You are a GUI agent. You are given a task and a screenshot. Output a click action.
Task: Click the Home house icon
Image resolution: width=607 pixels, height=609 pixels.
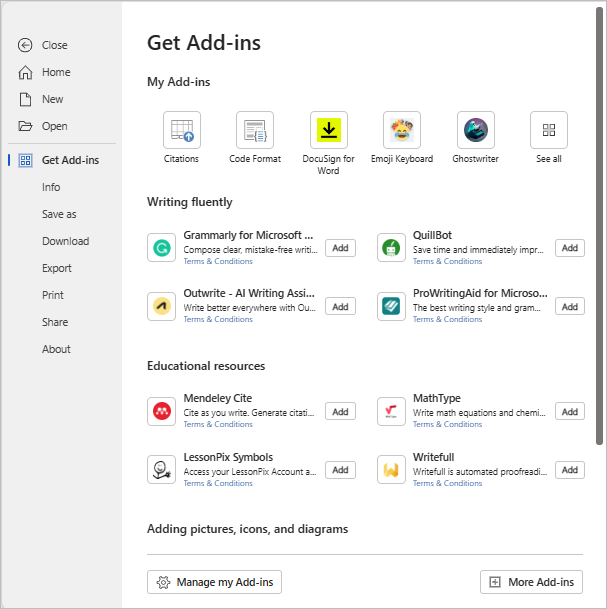click(25, 72)
